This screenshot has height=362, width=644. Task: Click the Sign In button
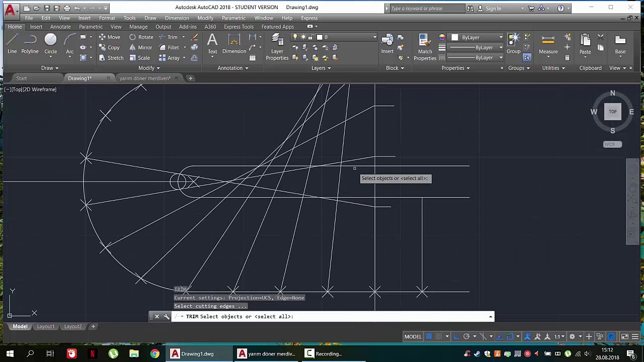(x=493, y=8)
